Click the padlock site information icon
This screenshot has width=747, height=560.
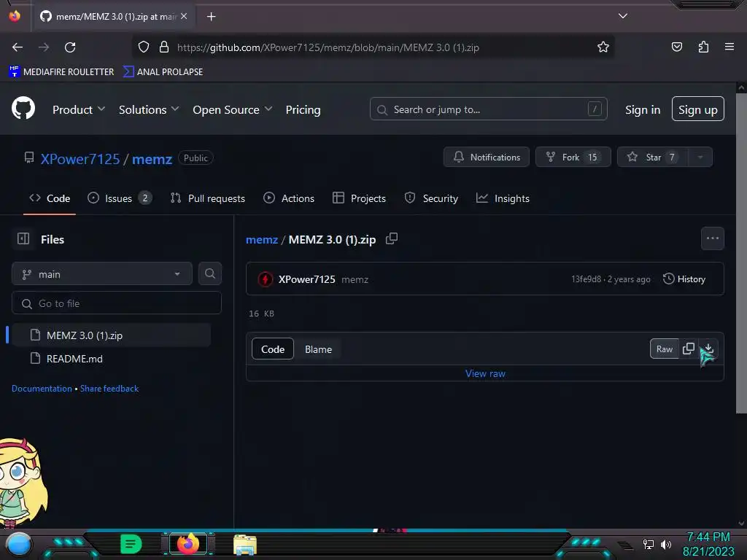coord(164,47)
